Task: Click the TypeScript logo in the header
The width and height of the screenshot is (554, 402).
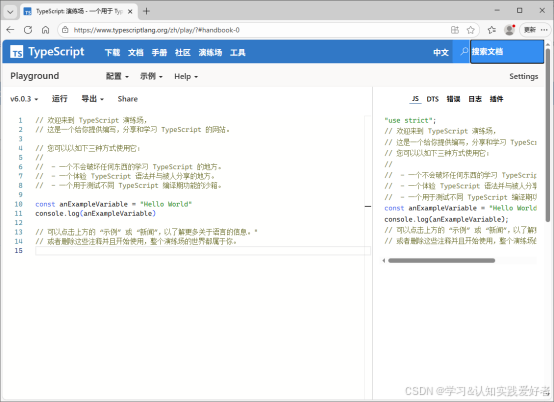Action: [x=47, y=52]
